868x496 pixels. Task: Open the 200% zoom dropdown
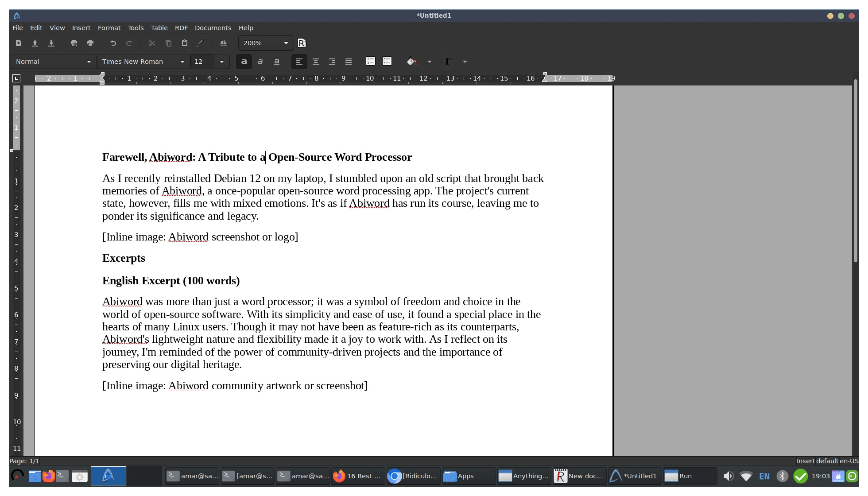pos(266,43)
